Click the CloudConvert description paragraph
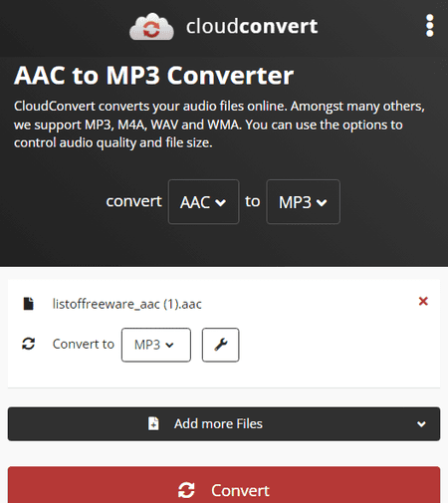 click(219, 125)
